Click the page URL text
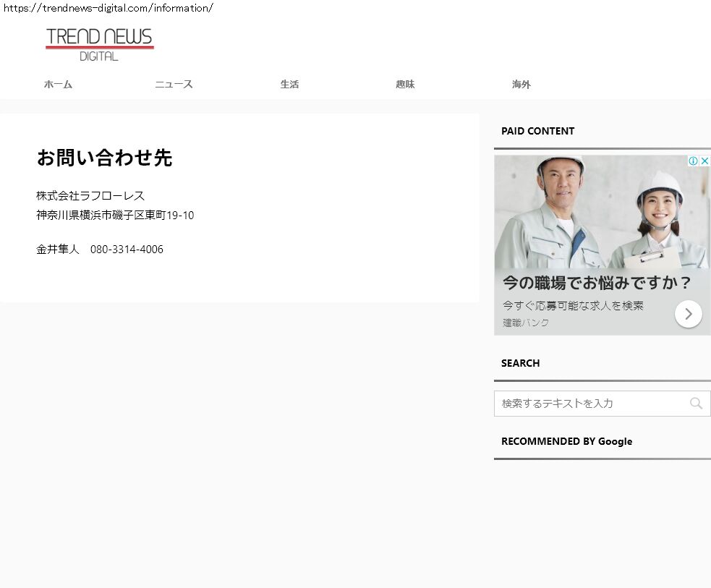 pyautogui.click(x=108, y=8)
